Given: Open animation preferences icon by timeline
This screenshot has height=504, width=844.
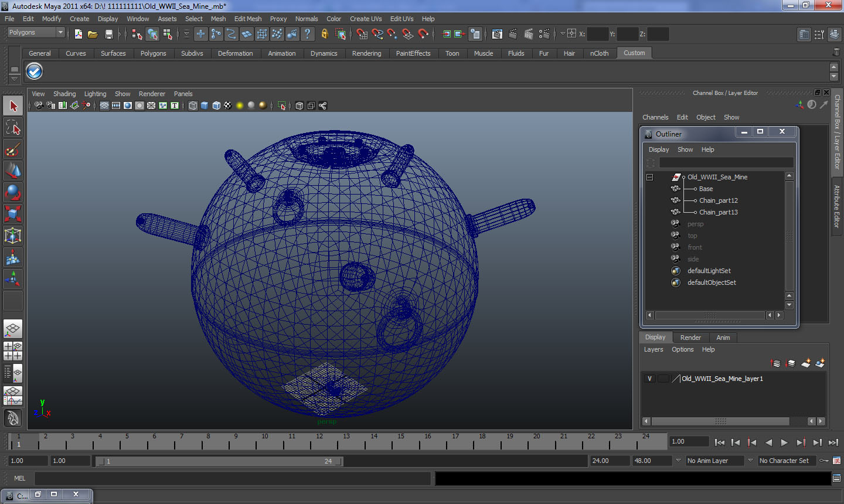Looking at the screenshot, I should coord(836,461).
